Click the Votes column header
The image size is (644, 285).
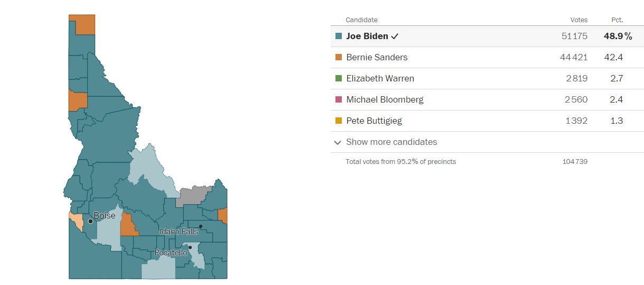coord(578,20)
